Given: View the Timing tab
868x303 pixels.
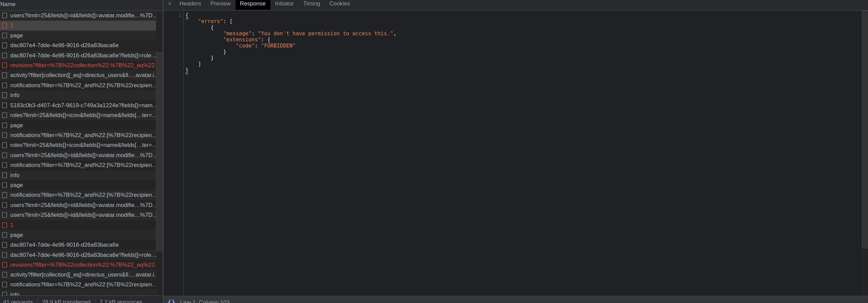Looking at the screenshot, I should [x=311, y=4].
